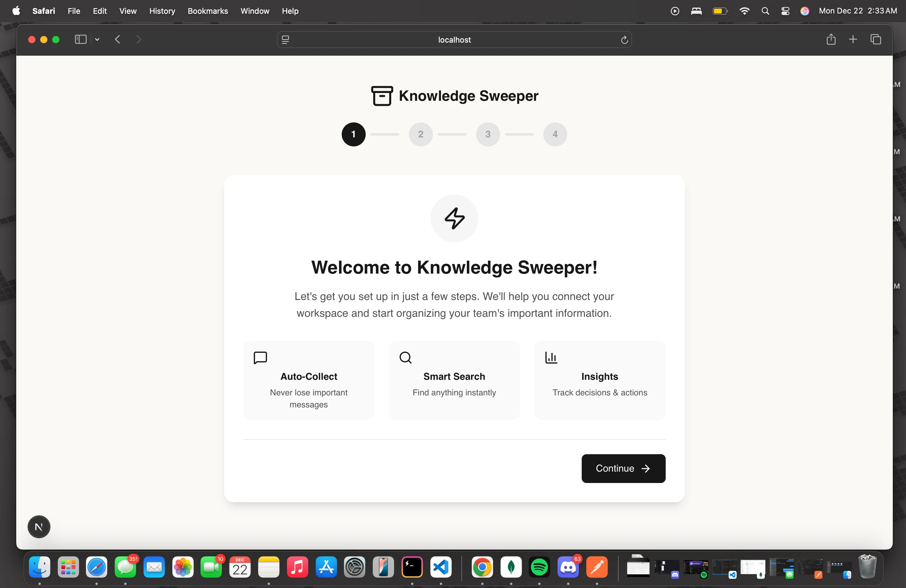Go back to the previous page
Viewport: 906px width, 588px height.
(x=118, y=40)
